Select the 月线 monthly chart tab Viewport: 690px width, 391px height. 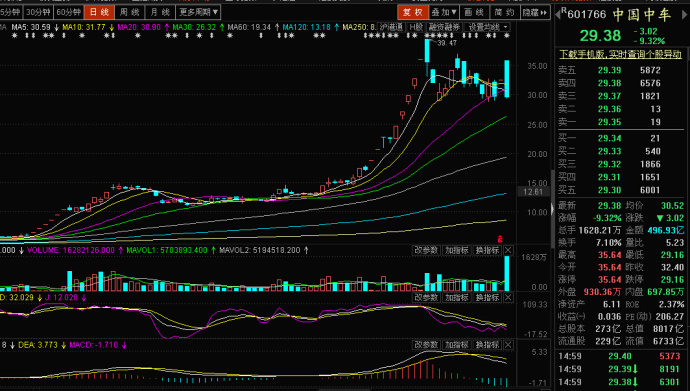160,12
